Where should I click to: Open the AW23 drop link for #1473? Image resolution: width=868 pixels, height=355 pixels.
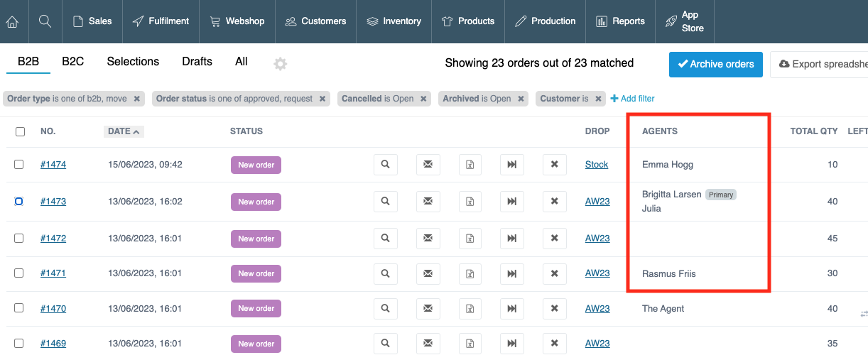click(597, 202)
